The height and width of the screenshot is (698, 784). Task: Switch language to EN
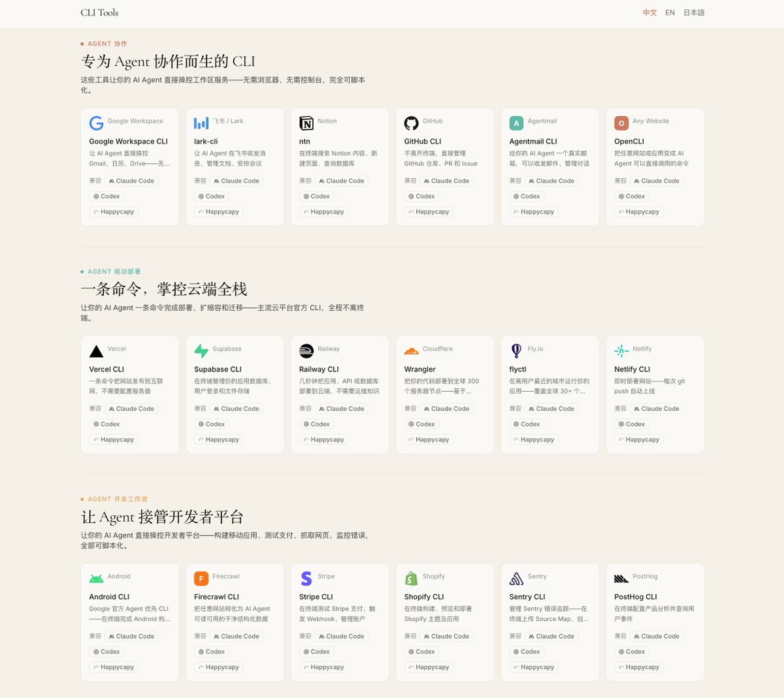[x=670, y=12]
